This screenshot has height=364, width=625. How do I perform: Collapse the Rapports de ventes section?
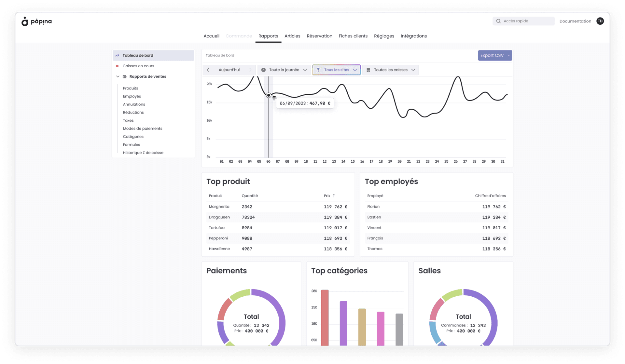click(118, 77)
